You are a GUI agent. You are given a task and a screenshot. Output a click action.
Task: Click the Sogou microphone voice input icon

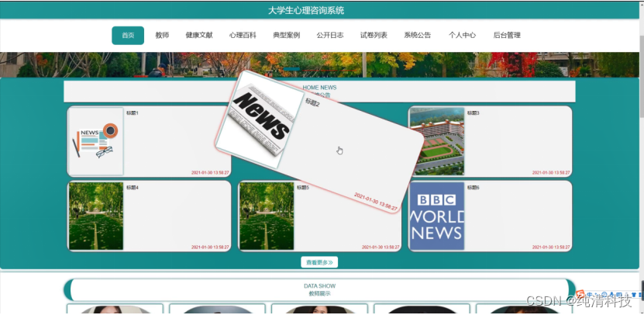coord(612,294)
